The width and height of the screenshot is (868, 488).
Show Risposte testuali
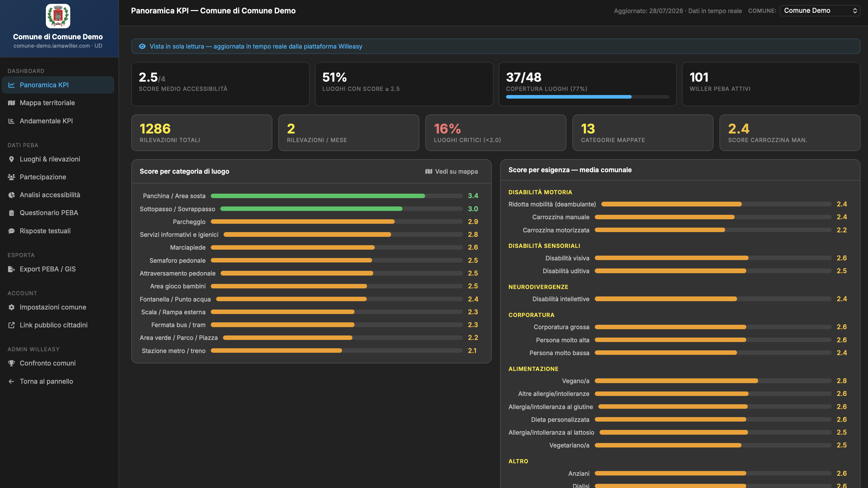[x=58, y=231]
